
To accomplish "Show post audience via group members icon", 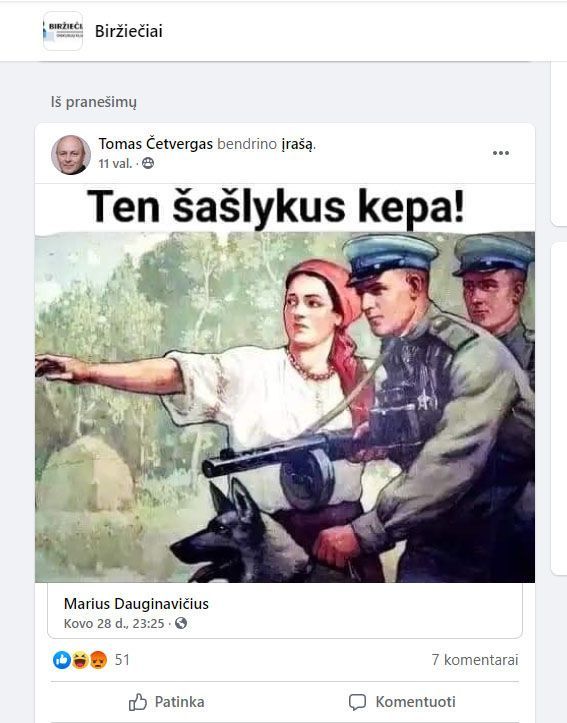I will 148,163.
